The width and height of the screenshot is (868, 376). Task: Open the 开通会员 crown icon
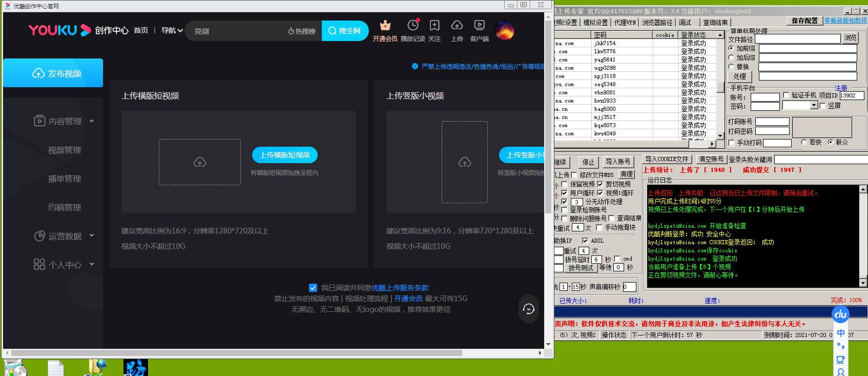[x=385, y=25]
